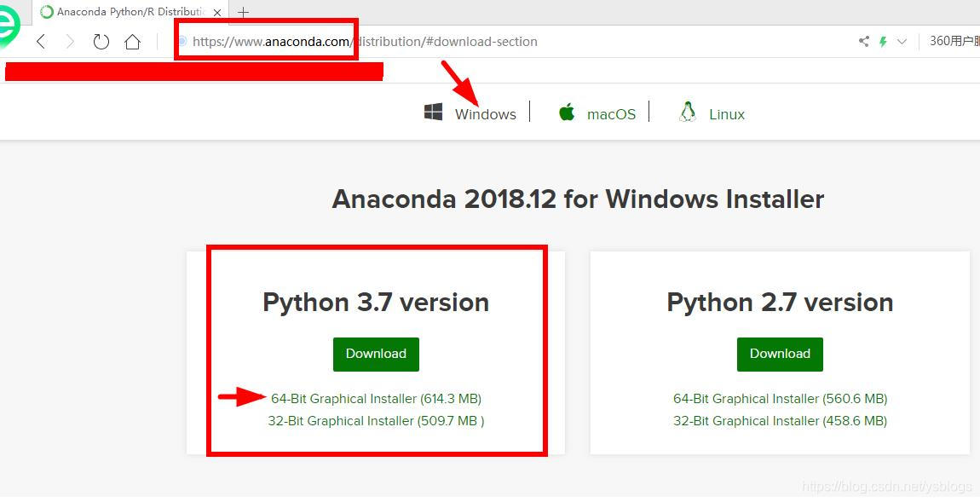Select the Linux platform tab
980x502 pixels.
727,114
